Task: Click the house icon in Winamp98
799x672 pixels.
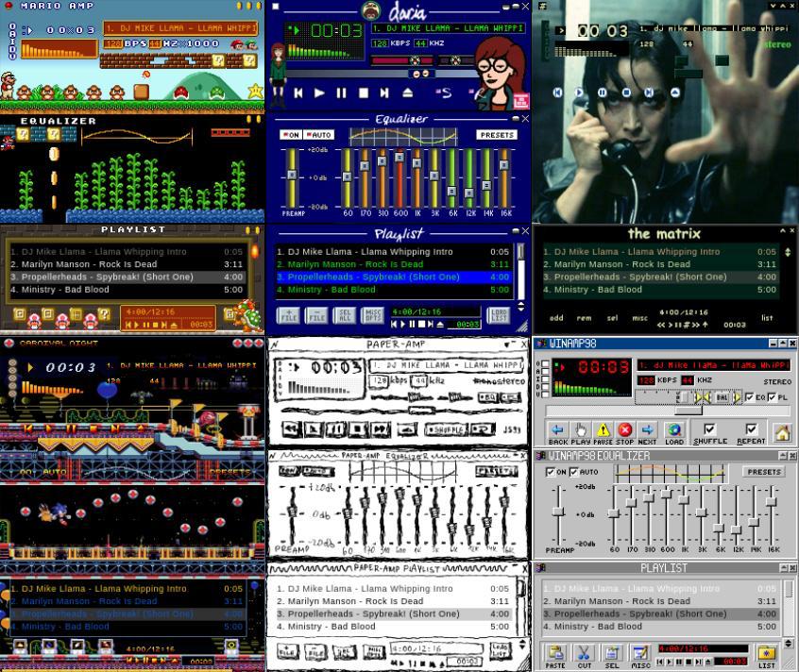Action: click(x=782, y=432)
